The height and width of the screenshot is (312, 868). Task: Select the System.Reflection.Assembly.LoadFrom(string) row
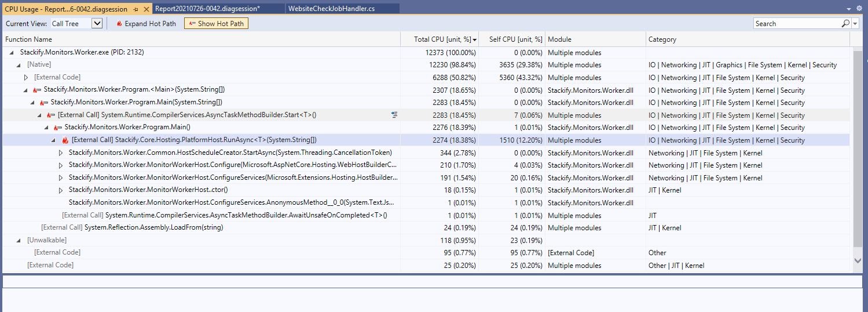point(426,228)
